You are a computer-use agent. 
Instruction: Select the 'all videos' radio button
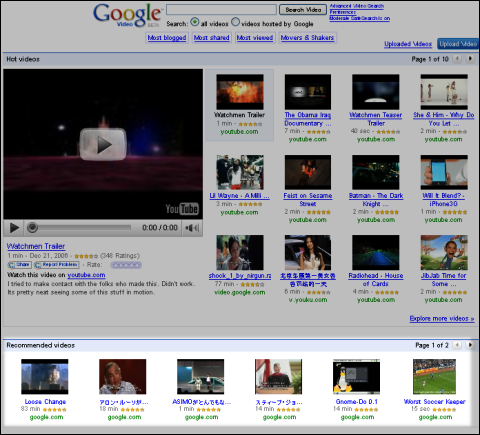point(195,22)
